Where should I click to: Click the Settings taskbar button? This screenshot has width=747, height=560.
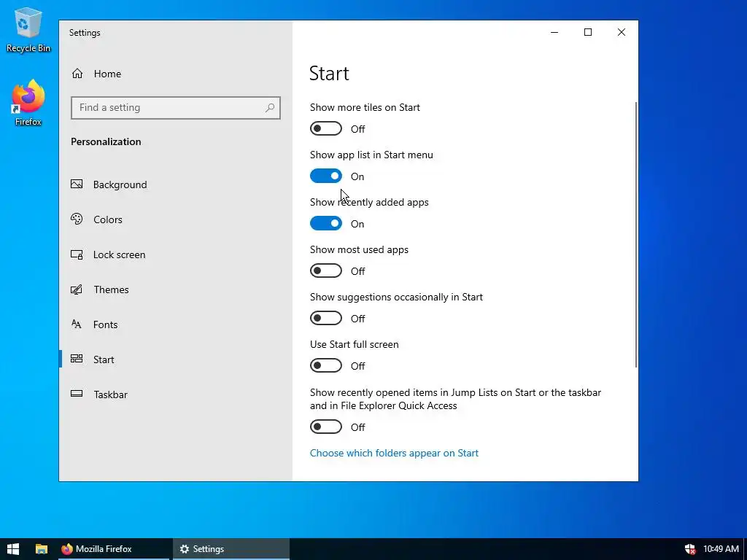(x=231, y=549)
